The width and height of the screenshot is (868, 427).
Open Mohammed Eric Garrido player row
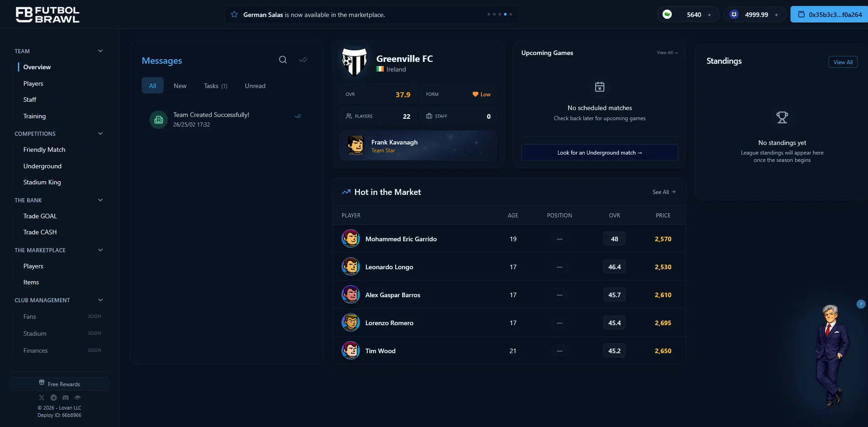(x=401, y=239)
